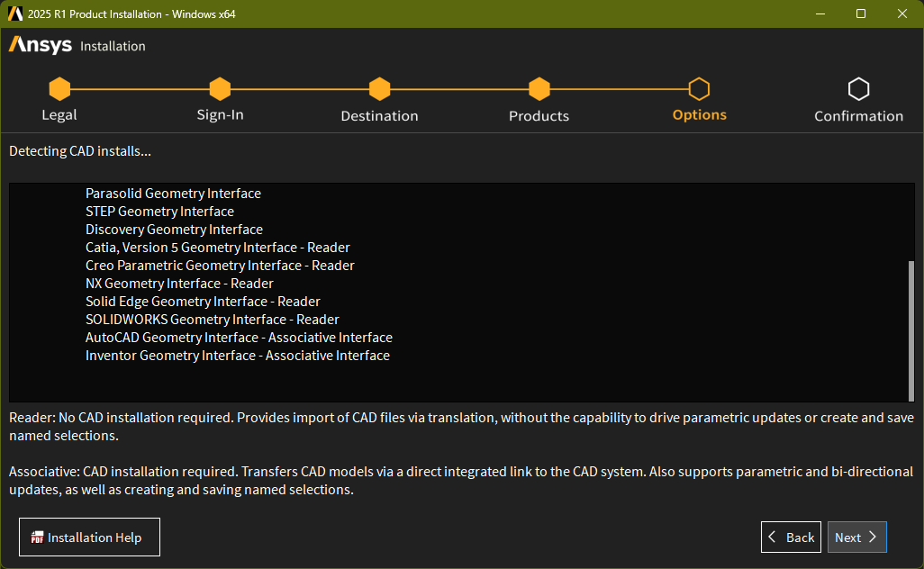
Task: Click the Confirmation step hexagon icon
Action: (x=858, y=89)
